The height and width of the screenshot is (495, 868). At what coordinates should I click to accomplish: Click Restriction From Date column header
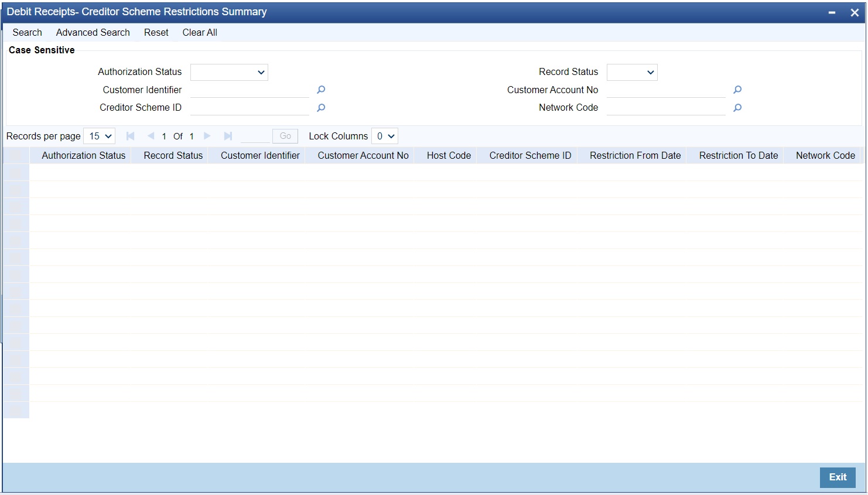(x=635, y=155)
